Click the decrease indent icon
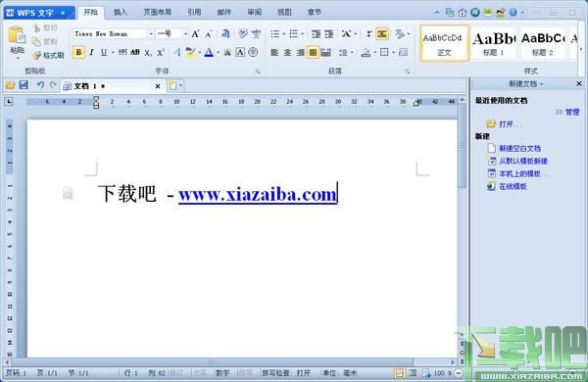The height and width of the screenshot is (382, 588). click(317, 34)
